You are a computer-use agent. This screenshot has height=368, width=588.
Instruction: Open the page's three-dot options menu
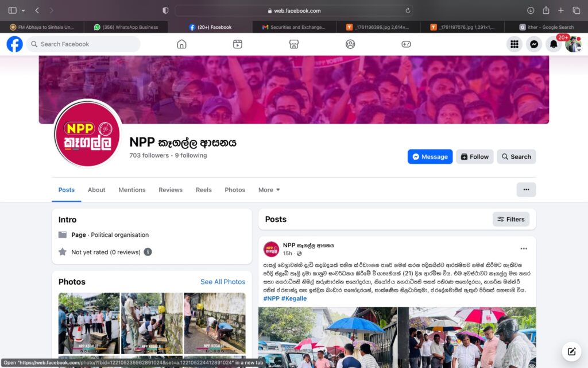(x=526, y=190)
